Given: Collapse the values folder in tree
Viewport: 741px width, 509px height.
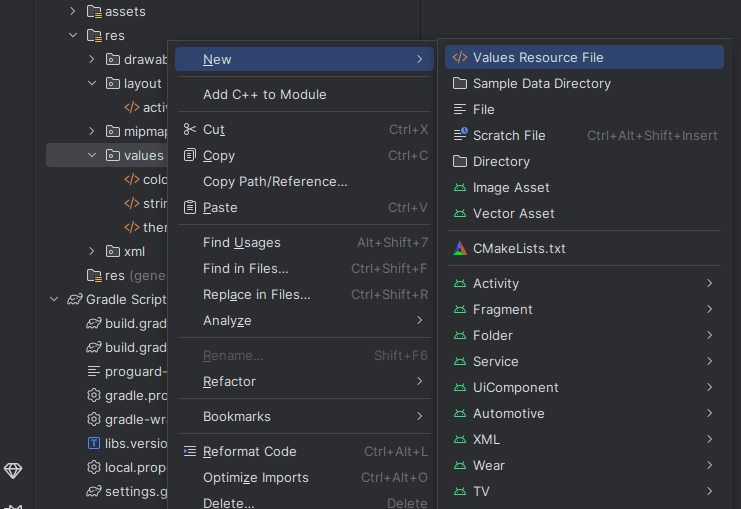Looking at the screenshot, I should click(92, 155).
